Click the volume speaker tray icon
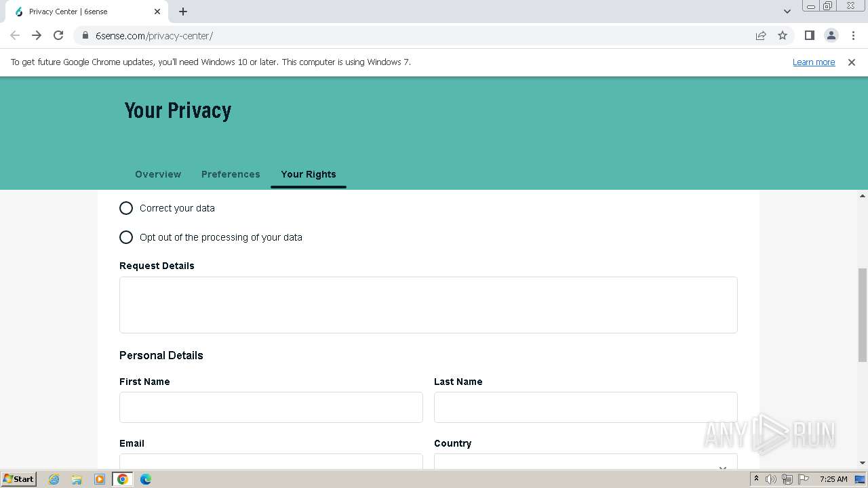 coord(771,479)
